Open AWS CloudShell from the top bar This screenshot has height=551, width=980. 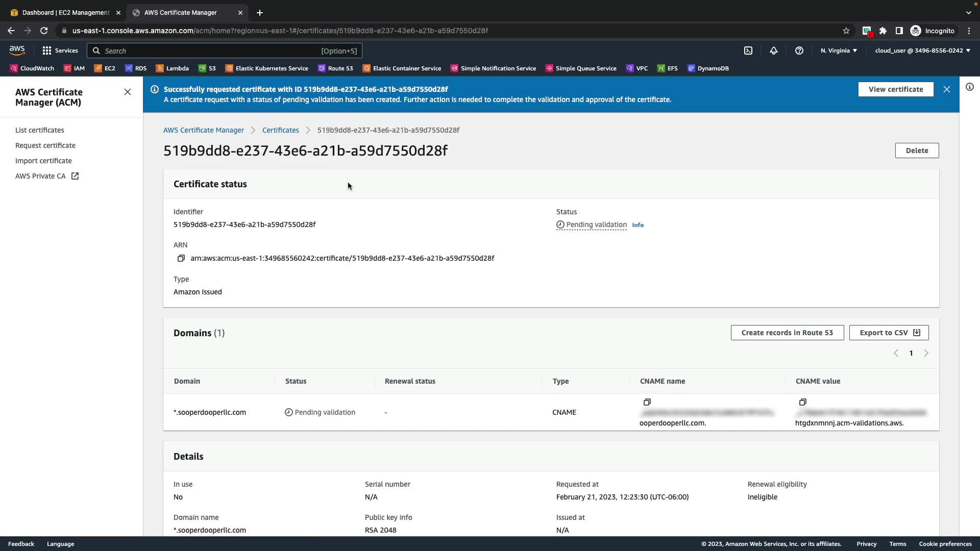(x=748, y=51)
